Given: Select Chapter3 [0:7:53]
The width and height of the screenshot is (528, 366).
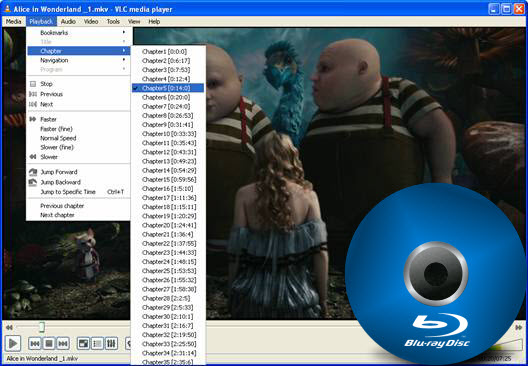Looking at the screenshot, I should click(168, 70).
